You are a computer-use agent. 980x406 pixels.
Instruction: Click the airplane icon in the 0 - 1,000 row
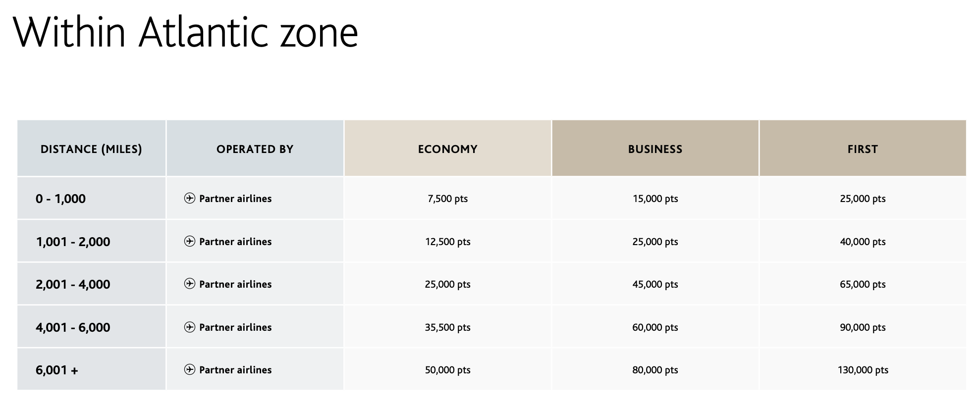click(189, 199)
